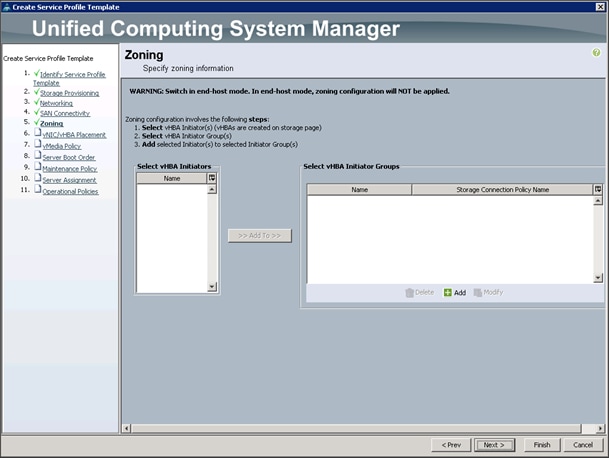Click the page icon beside vNIC/vHBA Placement

click(x=38, y=133)
